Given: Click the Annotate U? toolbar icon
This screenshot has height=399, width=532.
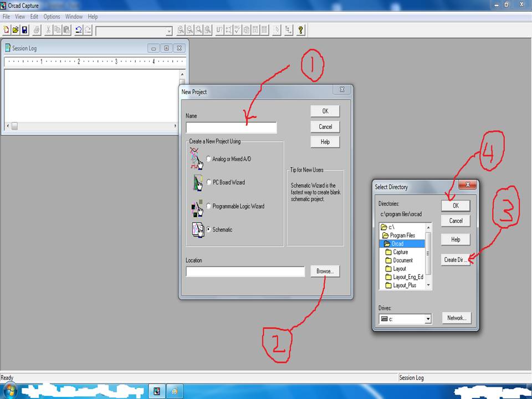Looking at the screenshot, I should tap(219, 30).
